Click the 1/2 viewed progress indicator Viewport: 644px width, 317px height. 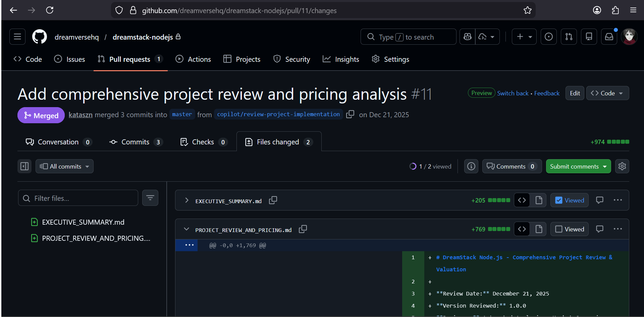click(430, 166)
